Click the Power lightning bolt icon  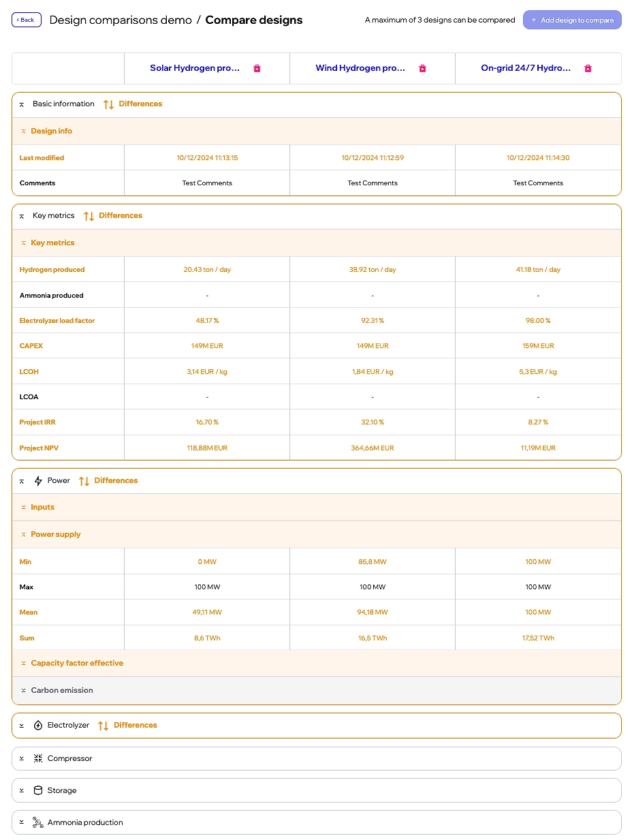tap(38, 481)
